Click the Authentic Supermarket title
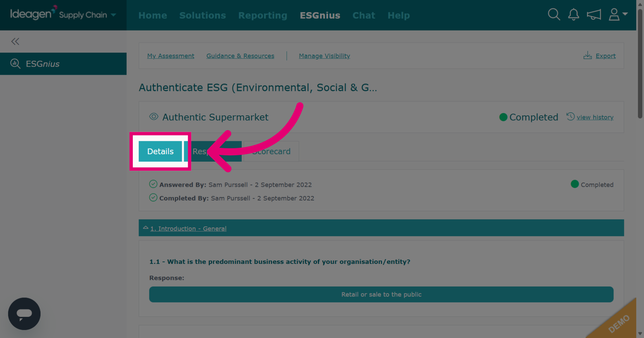Image resolution: width=644 pixels, height=338 pixels. [x=215, y=117]
